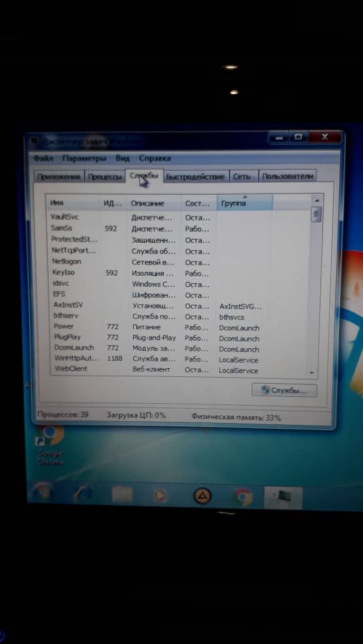Image resolution: width=363 pixels, height=644 pixels.
Task: Click the Plug-and-Play description cell
Action: [x=154, y=338]
